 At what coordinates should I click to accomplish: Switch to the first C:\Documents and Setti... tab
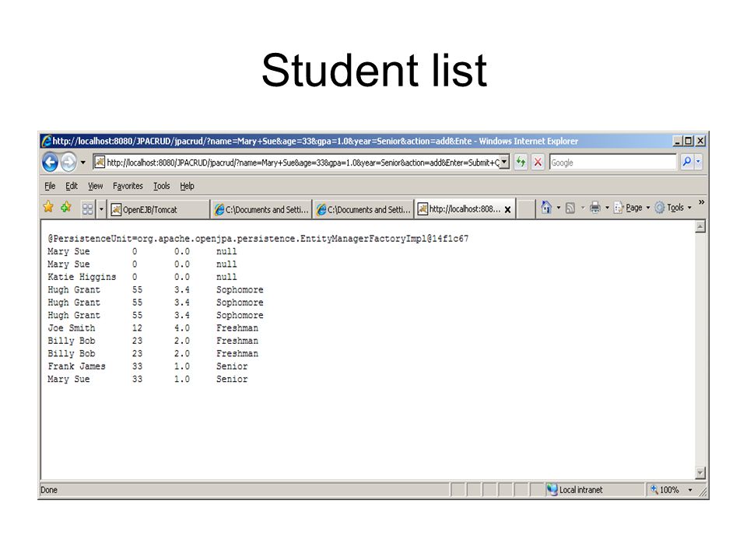pyautogui.click(x=261, y=209)
